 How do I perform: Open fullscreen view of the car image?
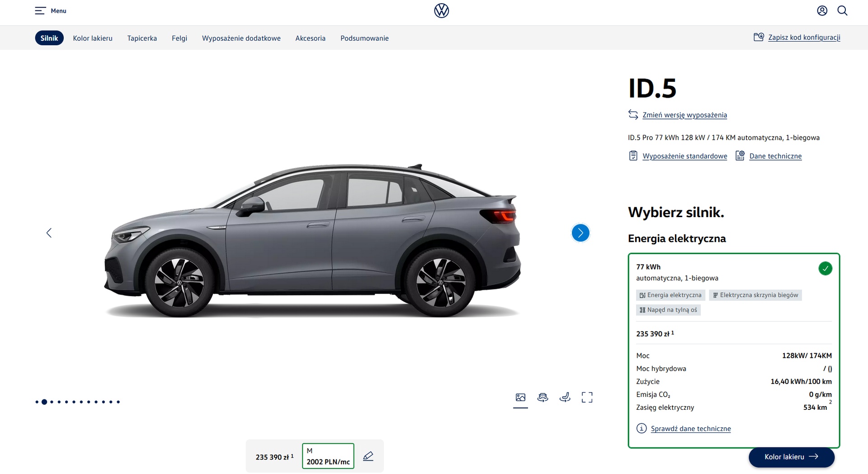(x=587, y=398)
